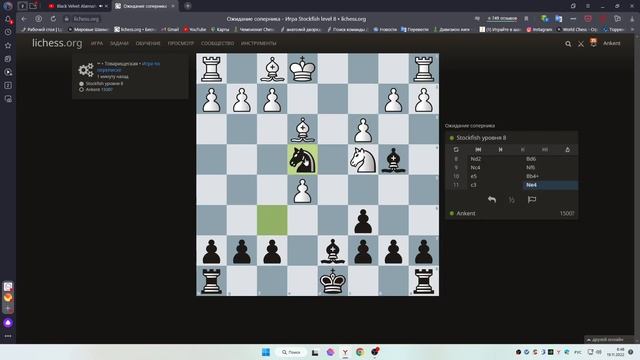
Task: Open the ОБУЧЕНИЕ menu
Action: [x=148, y=43]
